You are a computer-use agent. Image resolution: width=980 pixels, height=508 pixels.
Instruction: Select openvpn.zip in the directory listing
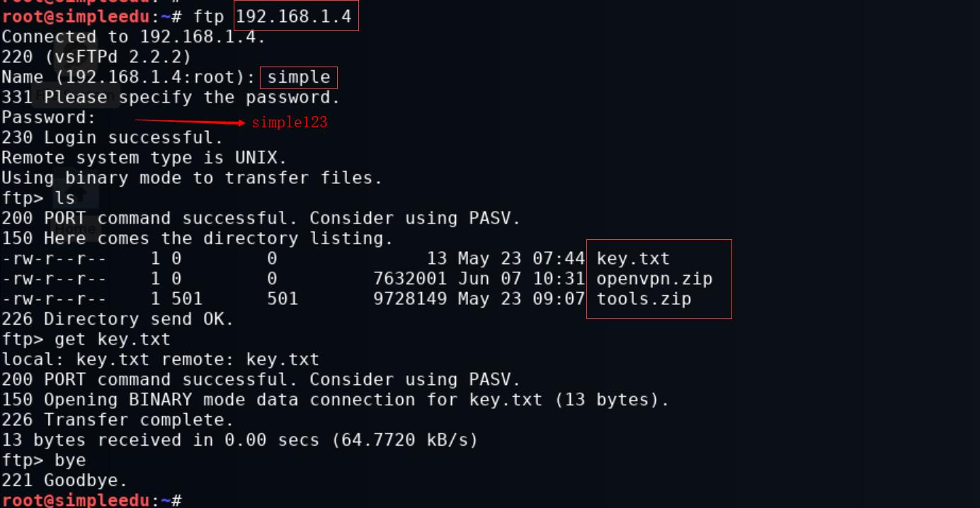654,279
